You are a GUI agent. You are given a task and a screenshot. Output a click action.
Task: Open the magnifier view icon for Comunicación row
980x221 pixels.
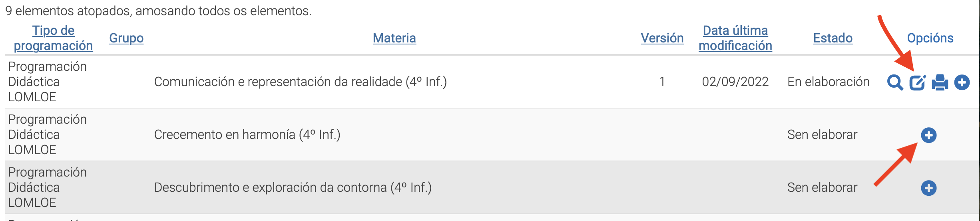coord(895,82)
